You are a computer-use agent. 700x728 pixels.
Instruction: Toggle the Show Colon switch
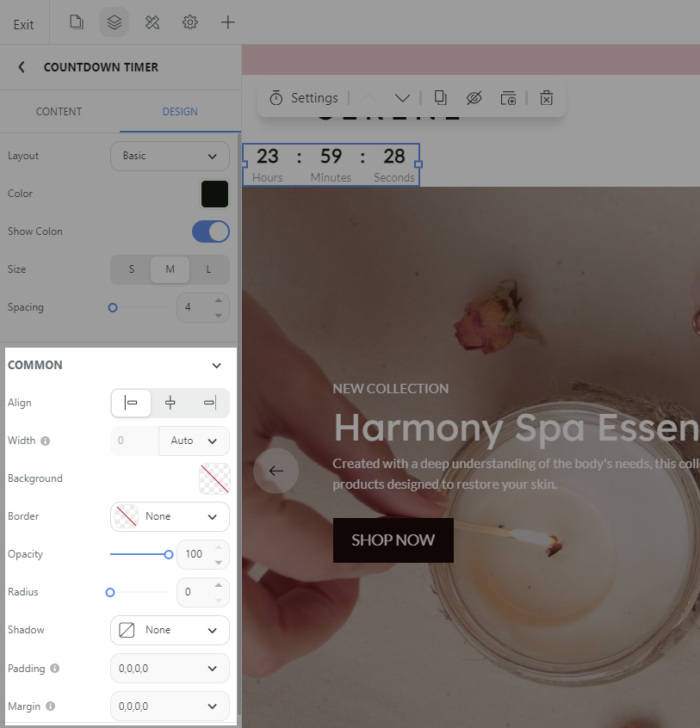(x=210, y=231)
